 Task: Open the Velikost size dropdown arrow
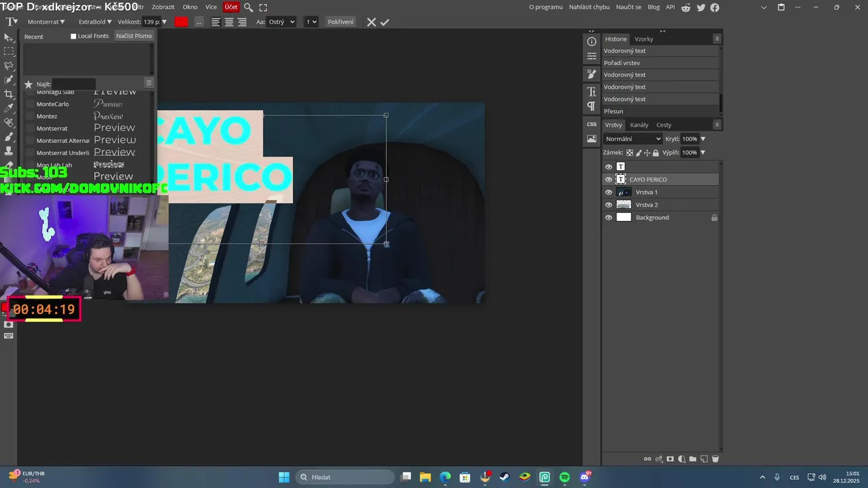pyautogui.click(x=164, y=22)
